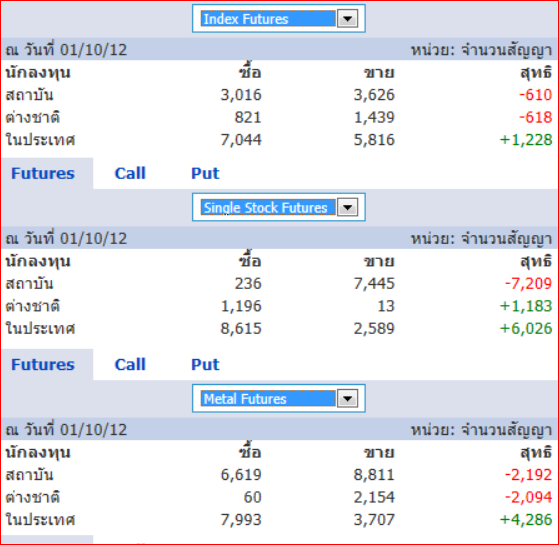
Task: Switch to the upper Put tab
Action: tap(205, 173)
